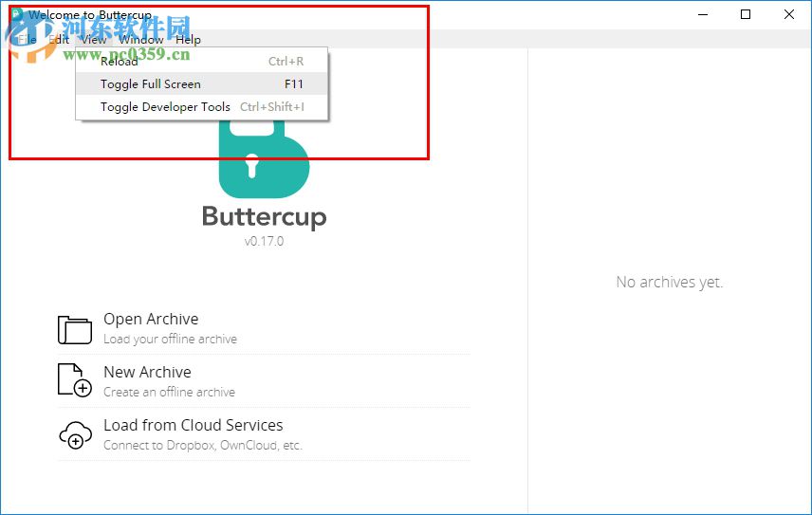Click the Buttercup padlock logo
This screenshot has width=812, height=515.
[x=264, y=157]
